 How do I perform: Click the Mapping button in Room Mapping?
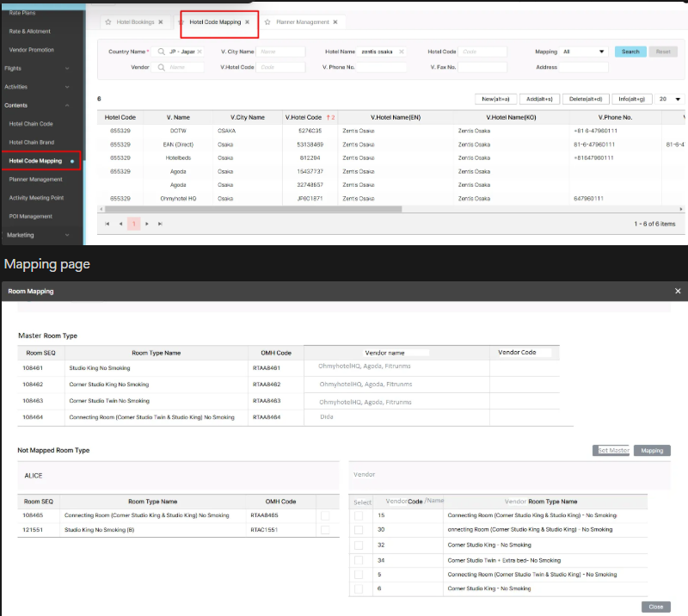click(x=651, y=450)
